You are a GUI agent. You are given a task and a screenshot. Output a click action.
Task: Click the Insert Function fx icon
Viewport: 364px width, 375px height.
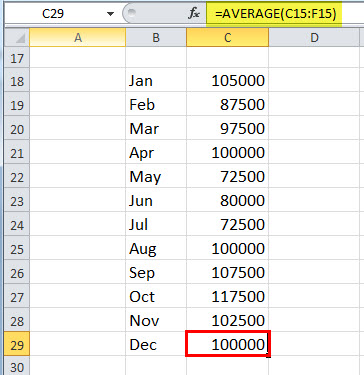pos(194,14)
